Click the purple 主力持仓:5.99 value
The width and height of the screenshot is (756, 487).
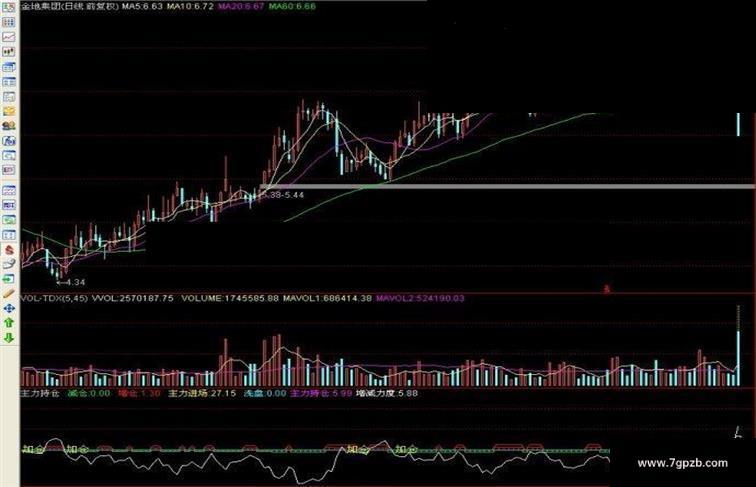coord(321,393)
